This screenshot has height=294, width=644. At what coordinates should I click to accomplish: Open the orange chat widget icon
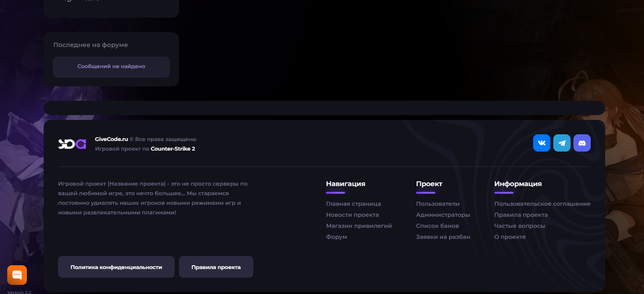[17, 275]
